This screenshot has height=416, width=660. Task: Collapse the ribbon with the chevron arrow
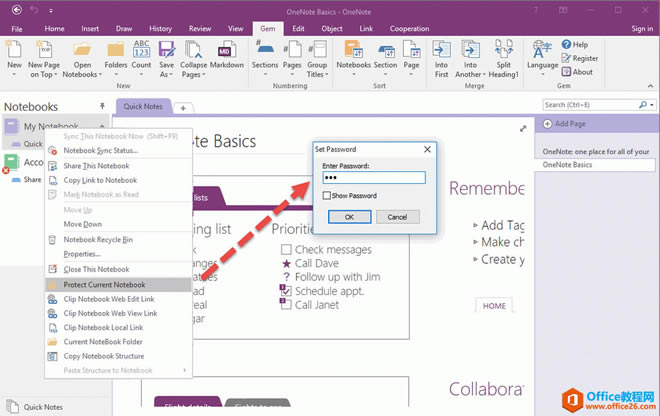coord(650,86)
